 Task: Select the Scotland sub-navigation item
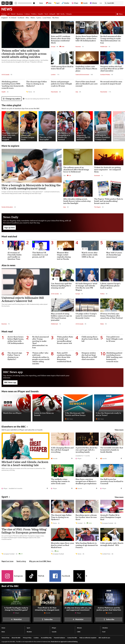click(x=21, y=18)
